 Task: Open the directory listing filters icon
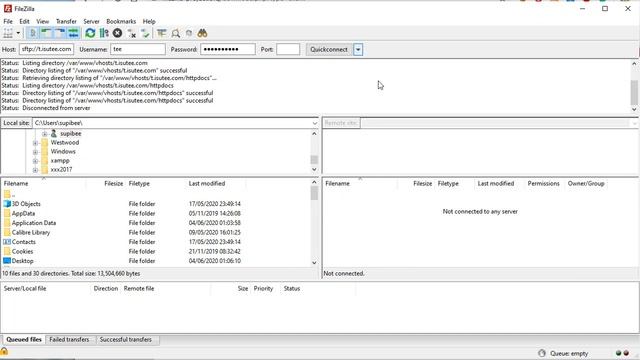tap(162, 33)
